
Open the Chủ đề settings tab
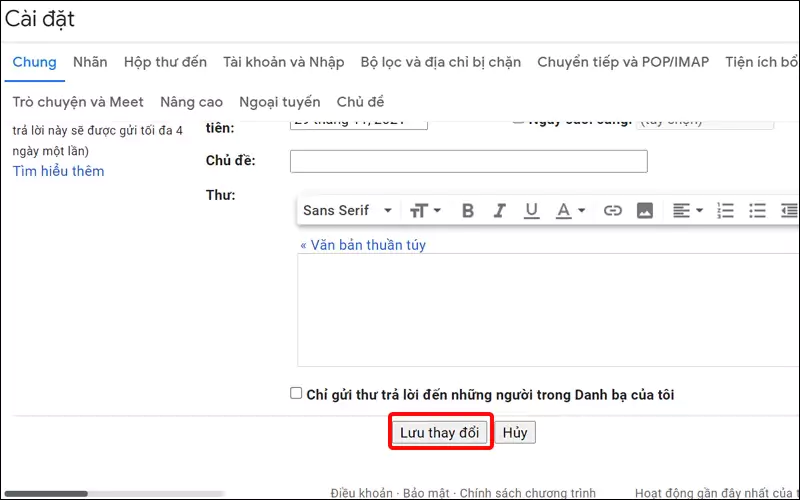pyautogui.click(x=360, y=102)
